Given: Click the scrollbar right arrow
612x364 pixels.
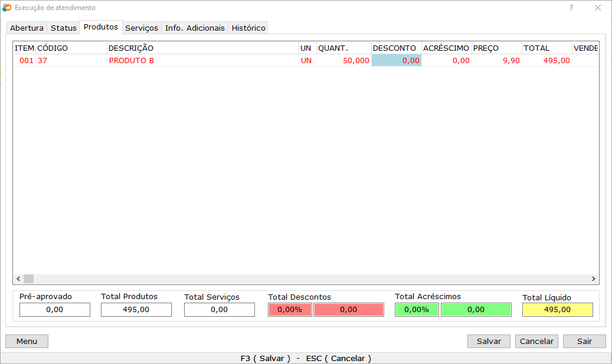Looking at the screenshot, I should (594, 279).
